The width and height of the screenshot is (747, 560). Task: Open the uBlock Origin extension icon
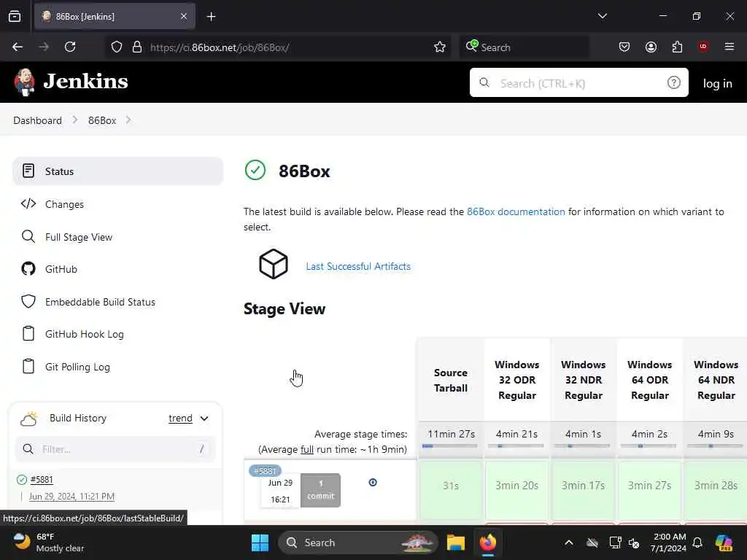pos(703,47)
